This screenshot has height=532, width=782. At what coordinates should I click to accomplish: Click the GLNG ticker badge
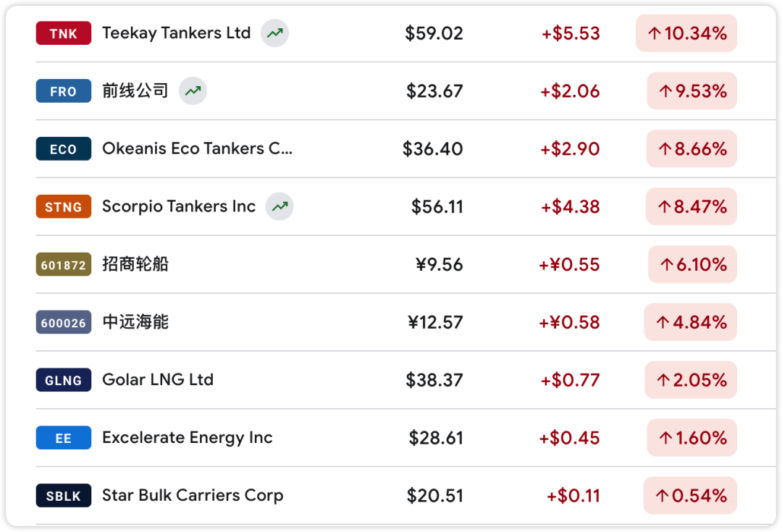pyautogui.click(x=64, y=380)
